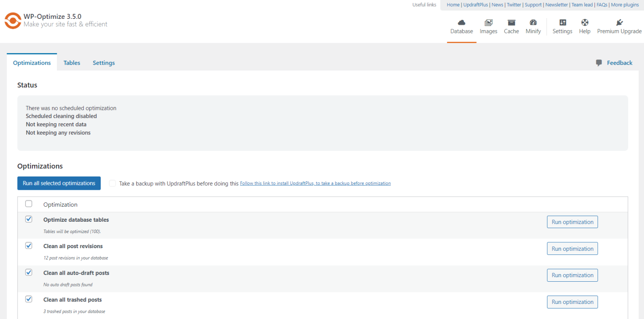The width and height of the screenshot is (644, 319).
Task: Uncheck Clean all post revisions
Action: pos(29,245)
